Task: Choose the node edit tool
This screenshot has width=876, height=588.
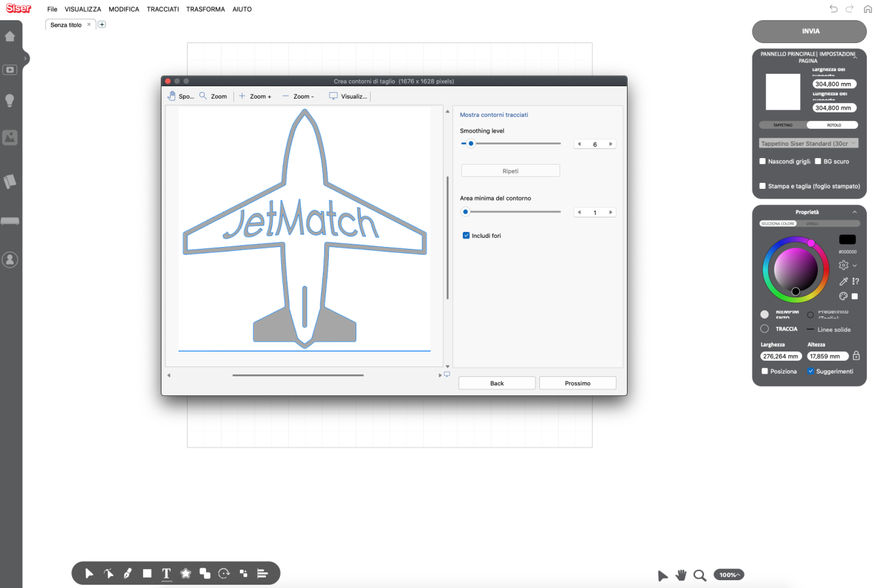Action: click(109, 574)
